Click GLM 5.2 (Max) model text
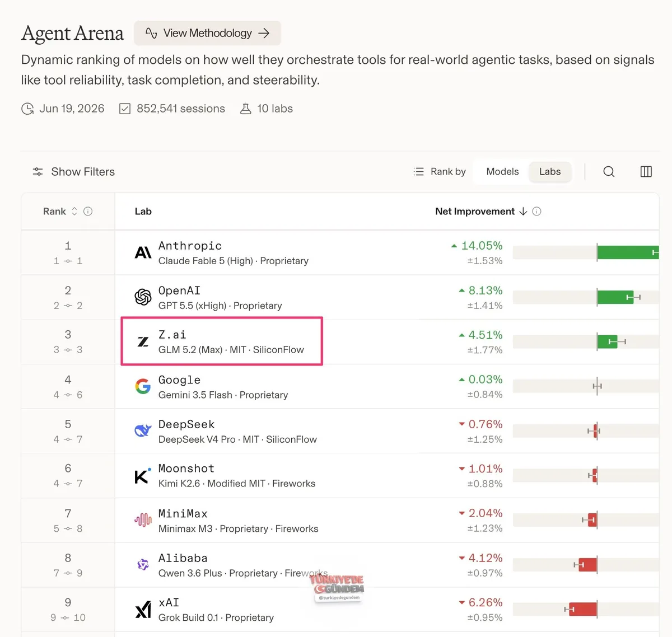The image size is (672, 637). 190,350
